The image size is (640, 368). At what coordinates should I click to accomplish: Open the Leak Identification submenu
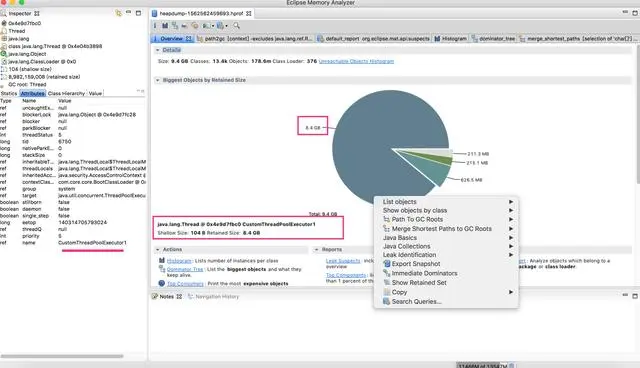coord(447,255)
